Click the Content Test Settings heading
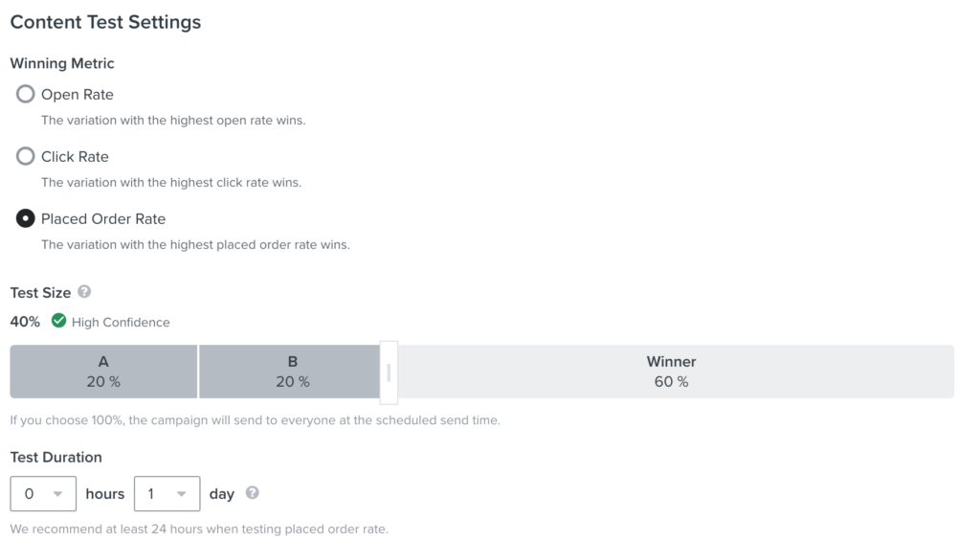The width and height of the screenshot is (980, 541). 105,22
